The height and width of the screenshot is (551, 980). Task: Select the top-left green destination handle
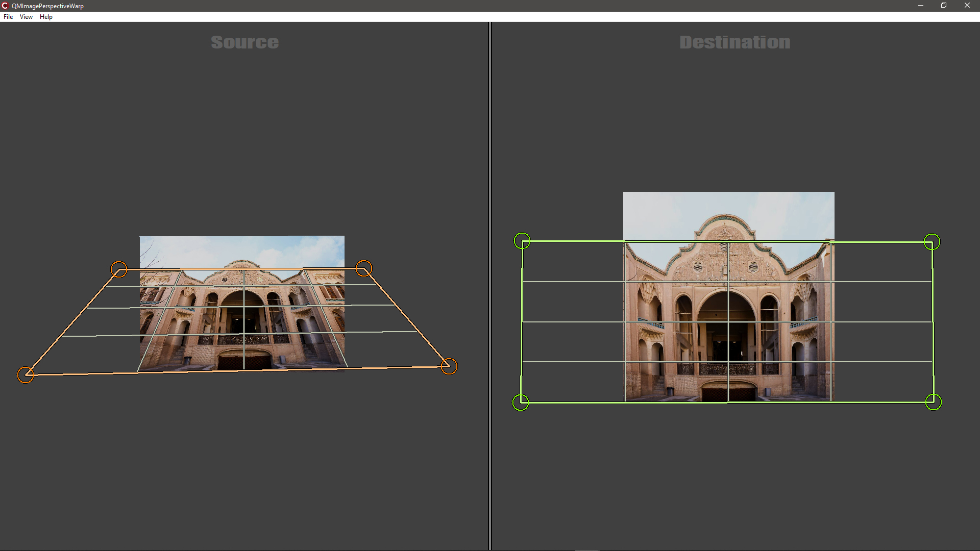point(522,241)
